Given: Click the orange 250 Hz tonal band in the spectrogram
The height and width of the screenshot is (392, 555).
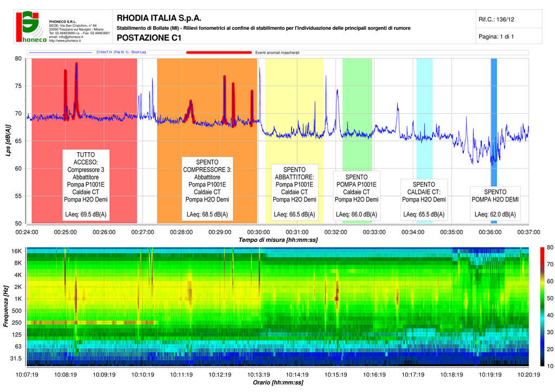Looking at the screenshot, I should (92, 322).
